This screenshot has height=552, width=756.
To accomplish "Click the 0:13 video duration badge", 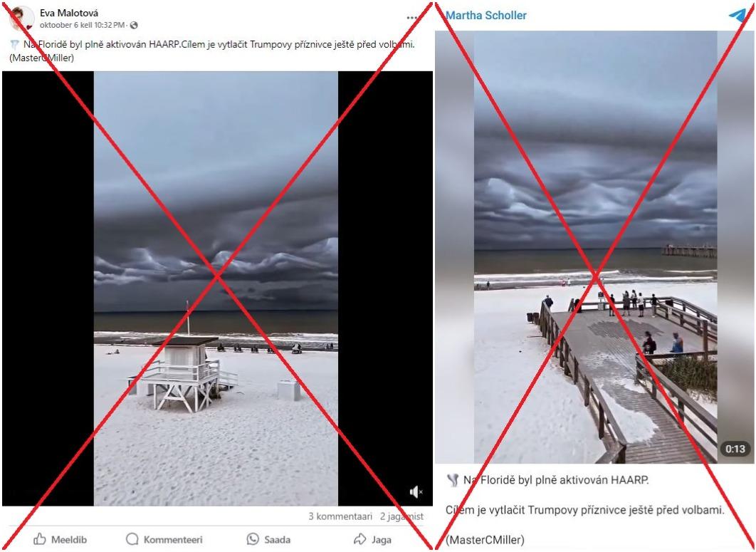I will pos(735,449).
